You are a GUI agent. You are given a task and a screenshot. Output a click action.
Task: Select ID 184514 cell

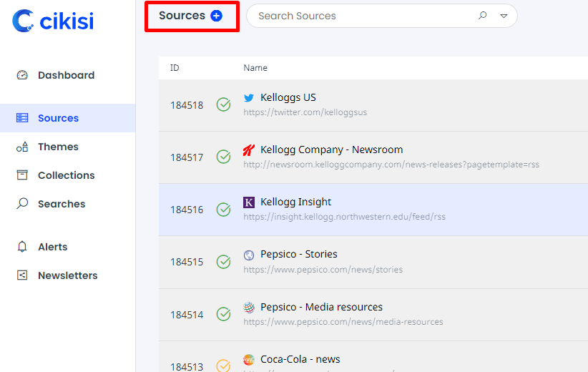[x=187, y=315]
